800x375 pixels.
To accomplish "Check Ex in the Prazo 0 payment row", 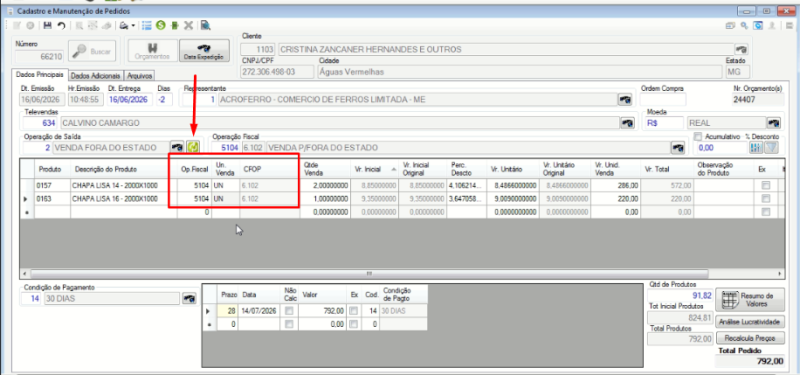I will point(355,324).
